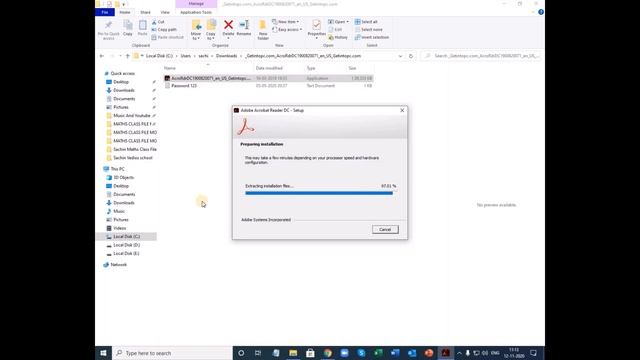Expand the address bar history dropdown

click(400, 56)
